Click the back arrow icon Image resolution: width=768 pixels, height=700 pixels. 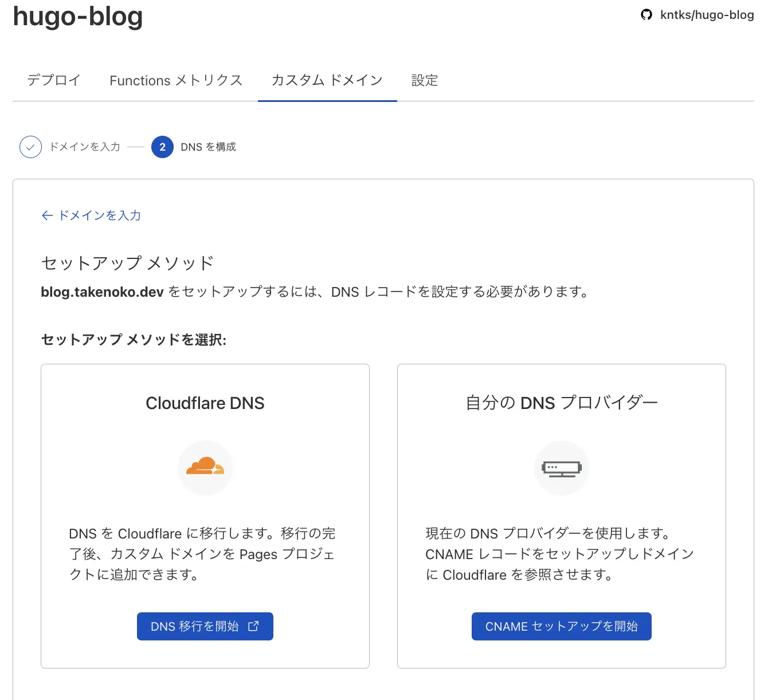47,215
